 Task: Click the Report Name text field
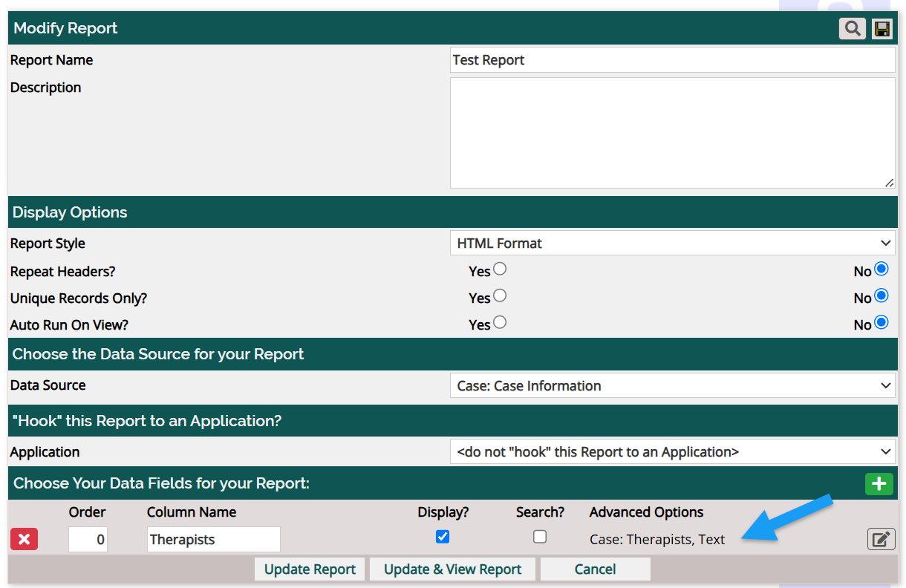[x=672, y=60]
